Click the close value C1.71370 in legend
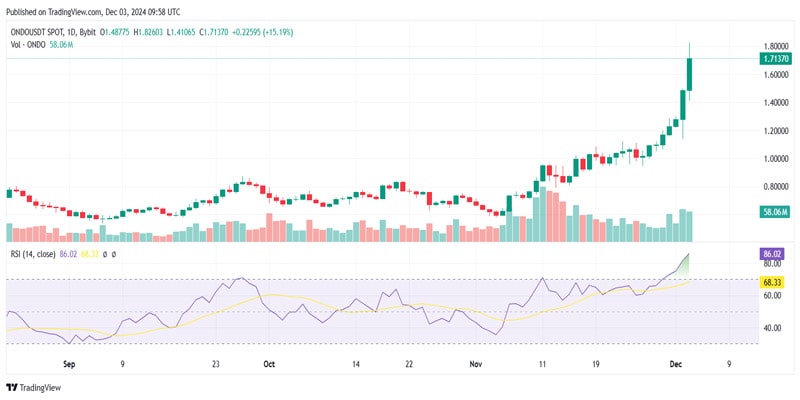 [x=216, y=32]
